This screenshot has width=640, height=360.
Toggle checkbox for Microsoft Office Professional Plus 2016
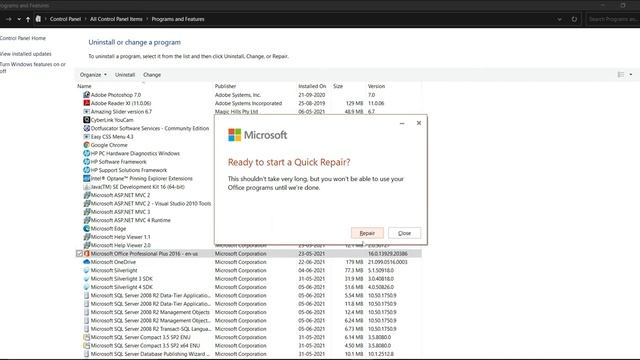(79, 253)
